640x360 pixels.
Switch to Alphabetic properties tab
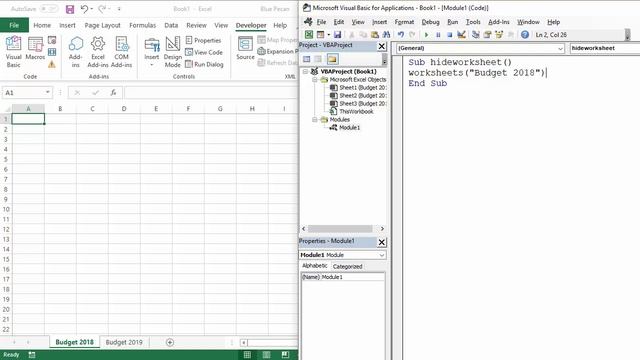click(315, 266)
